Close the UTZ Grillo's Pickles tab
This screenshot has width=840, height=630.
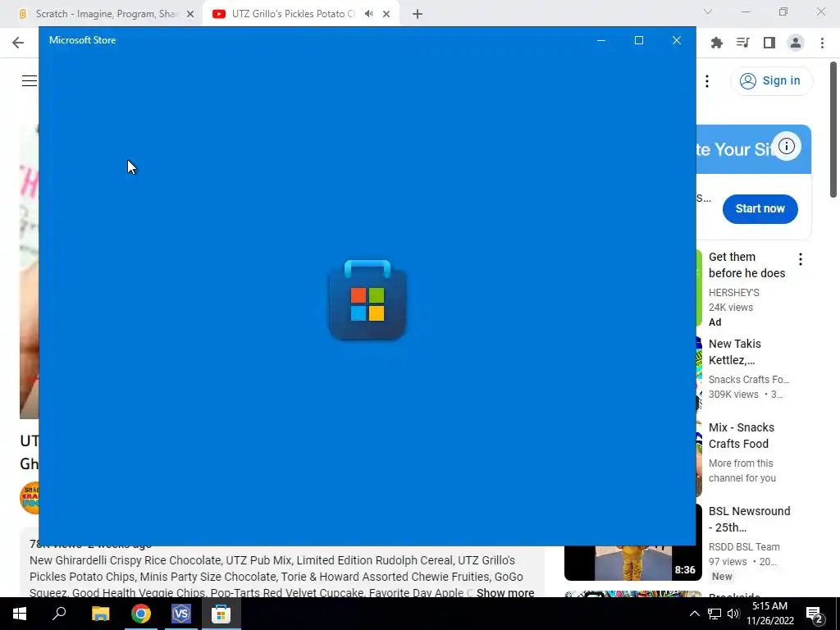[x=386, y=15]
